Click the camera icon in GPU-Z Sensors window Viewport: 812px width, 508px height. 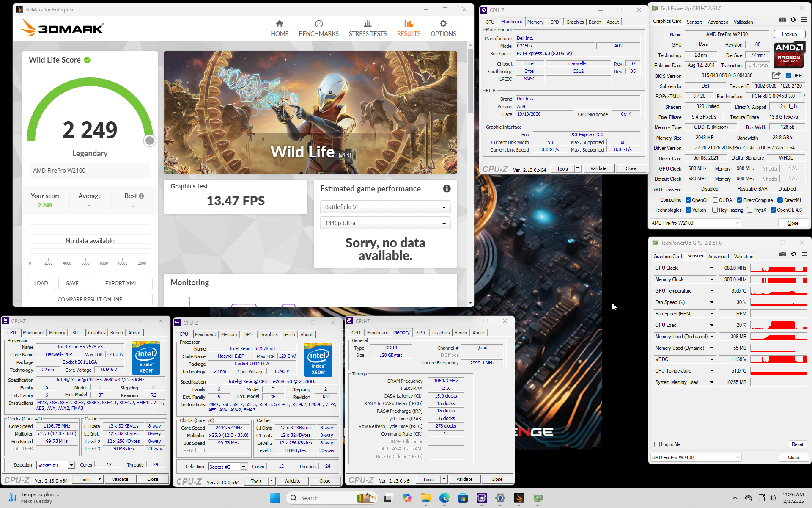(x=783, y=254)
